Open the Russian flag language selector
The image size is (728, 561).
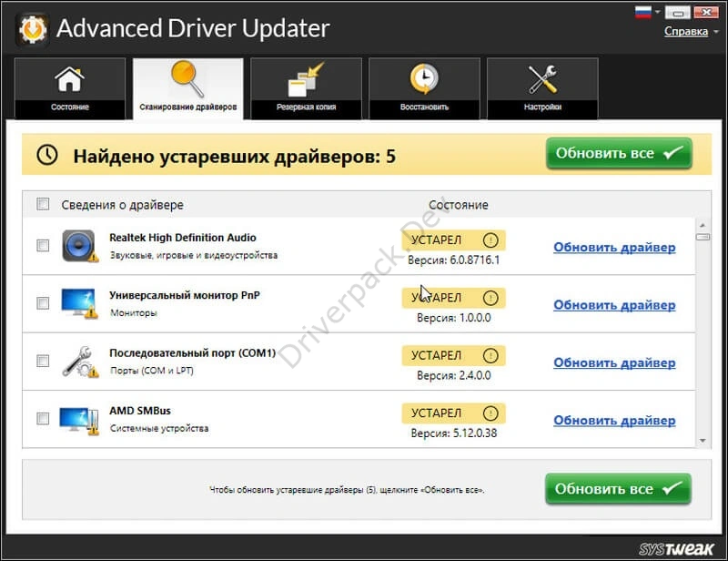tap(643, 12)
